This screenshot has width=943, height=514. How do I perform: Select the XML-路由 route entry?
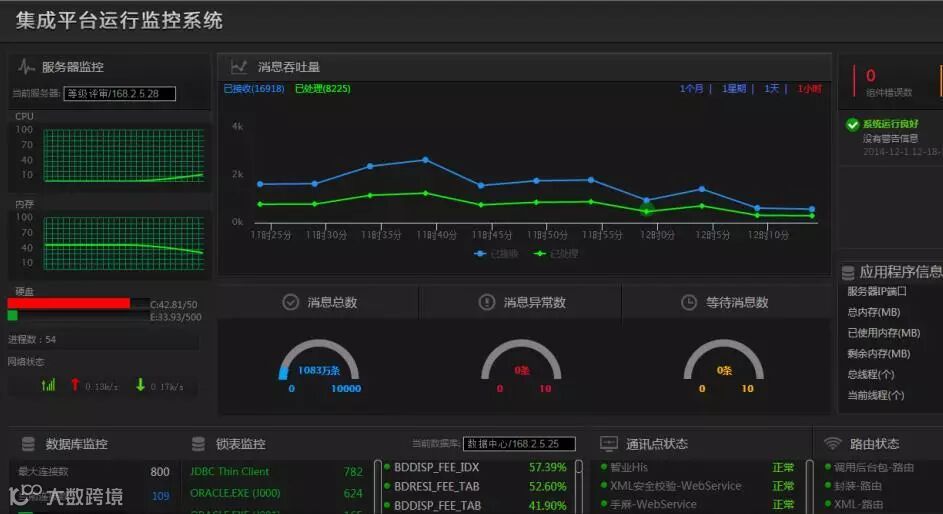point(853,504)
